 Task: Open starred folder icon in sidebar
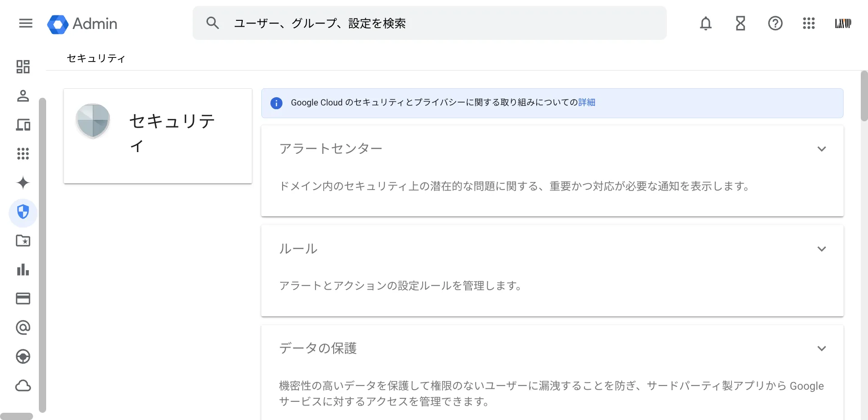coord(23,241)
